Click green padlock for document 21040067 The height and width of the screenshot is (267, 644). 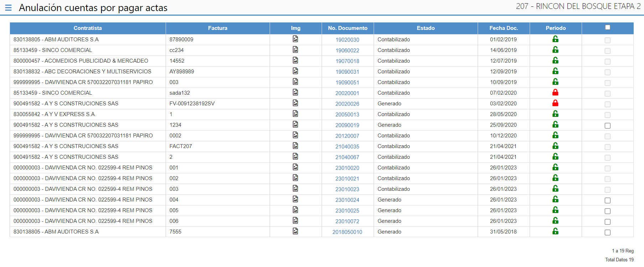555,156
